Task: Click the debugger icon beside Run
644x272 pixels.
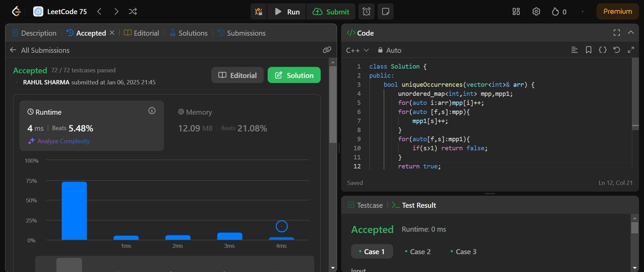Action: click(x=259, y=11)
